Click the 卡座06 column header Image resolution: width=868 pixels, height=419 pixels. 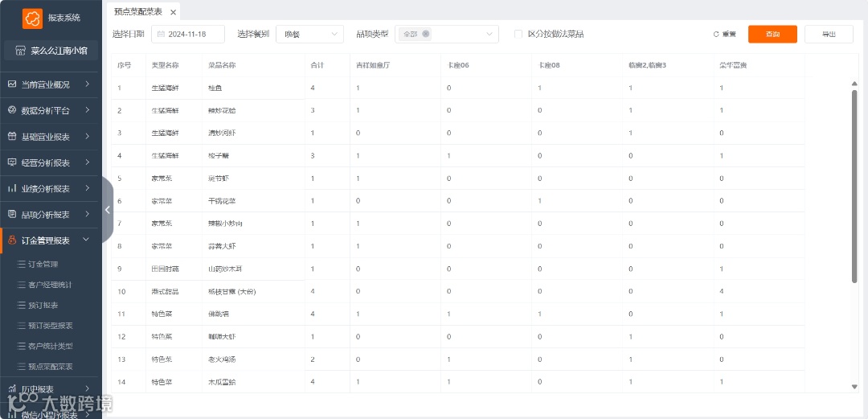458,65
